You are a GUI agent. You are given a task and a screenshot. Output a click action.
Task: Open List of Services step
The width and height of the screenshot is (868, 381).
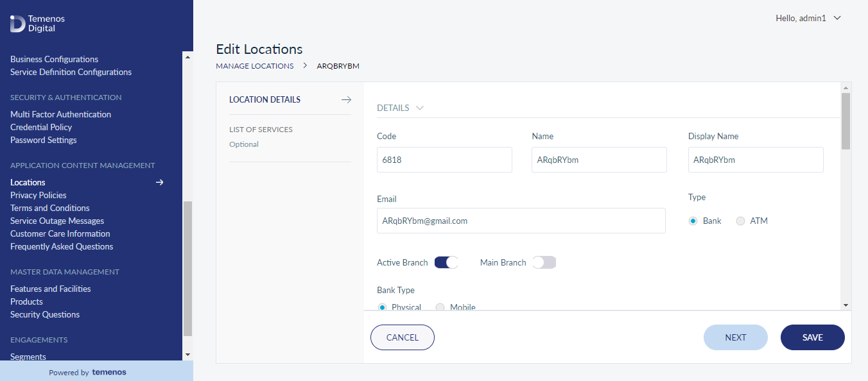pos(261,130)
